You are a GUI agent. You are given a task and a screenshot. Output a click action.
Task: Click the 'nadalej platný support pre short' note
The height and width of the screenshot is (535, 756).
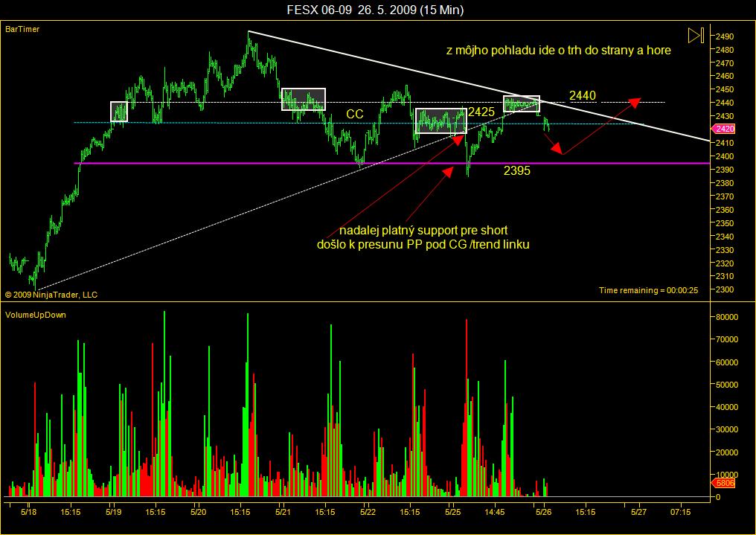click(x=423, y=231)
